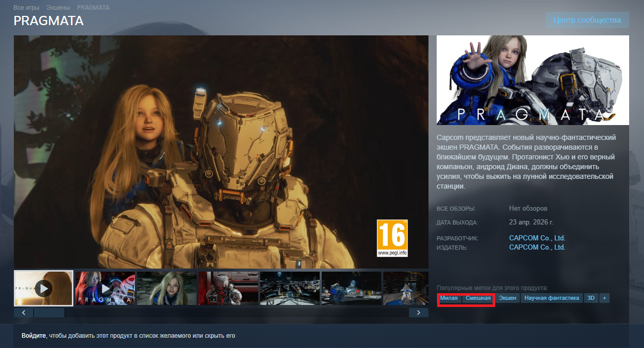This screenshot has height=348, width=644.
Task: Select second PRAGMATA logo trailer thumbnail
Action: 105,289
